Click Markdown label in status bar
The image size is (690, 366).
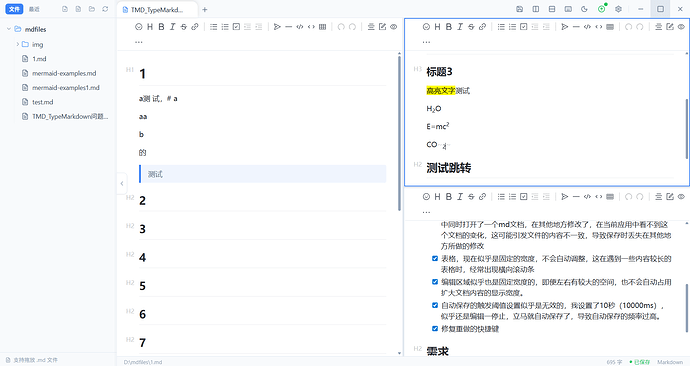[x=670, y=362]
